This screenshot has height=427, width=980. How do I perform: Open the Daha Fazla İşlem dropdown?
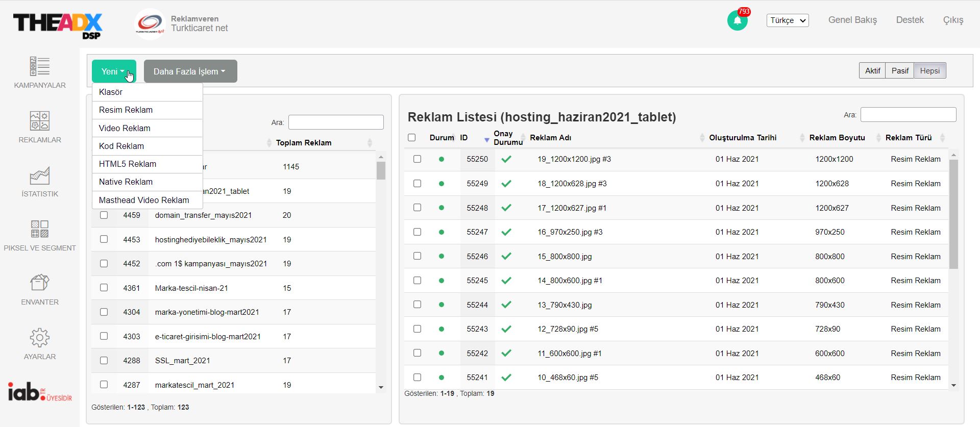point(190,71)
